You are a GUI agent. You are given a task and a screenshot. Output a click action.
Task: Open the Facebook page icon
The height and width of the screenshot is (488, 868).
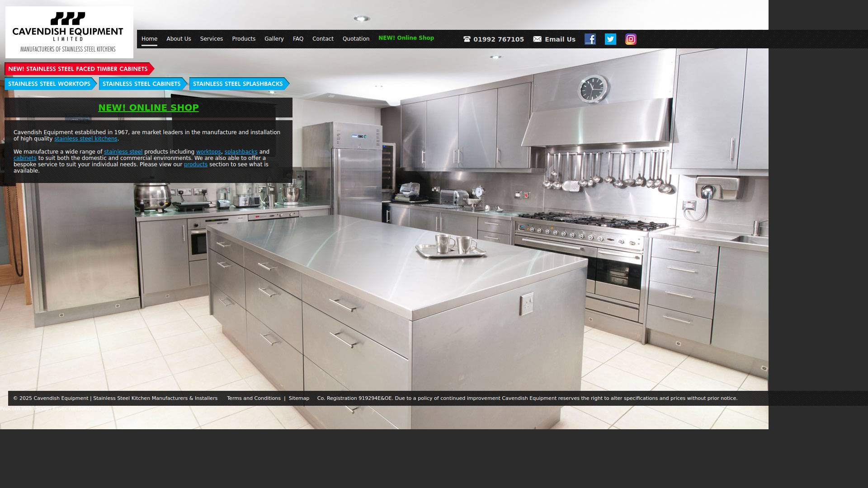pyautogui.click(x=590, y=39)
